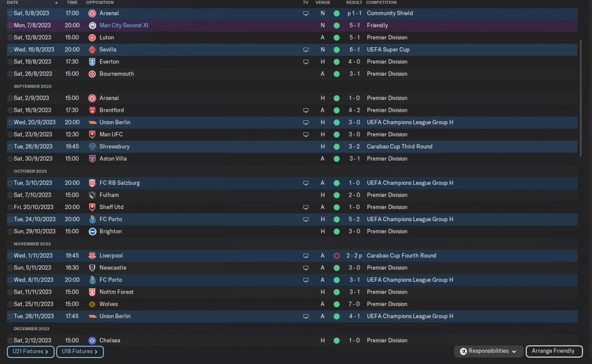Sort by the Competition column header
The image size is (592, 364).
(x=381, y=3)
